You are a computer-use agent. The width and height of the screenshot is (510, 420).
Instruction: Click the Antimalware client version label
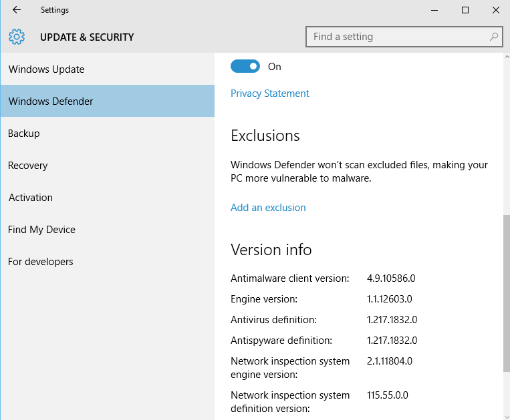click(x=290, y=278)
